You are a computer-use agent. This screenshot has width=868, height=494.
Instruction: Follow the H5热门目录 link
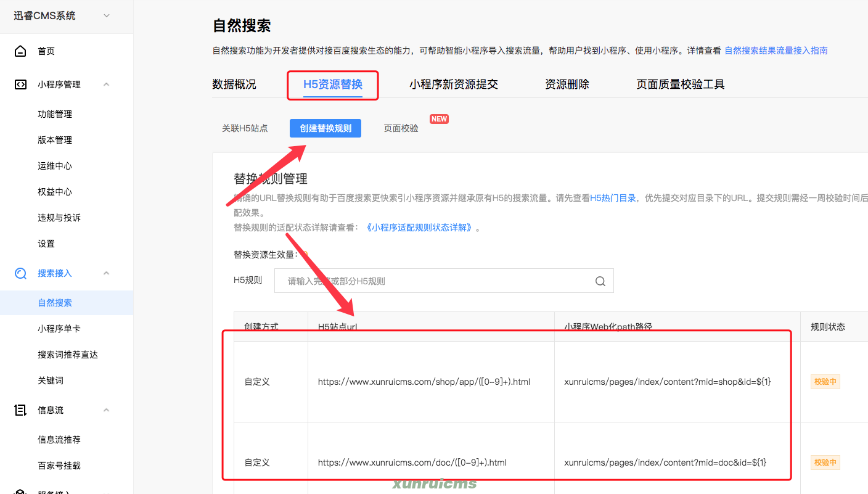[613, 198]
